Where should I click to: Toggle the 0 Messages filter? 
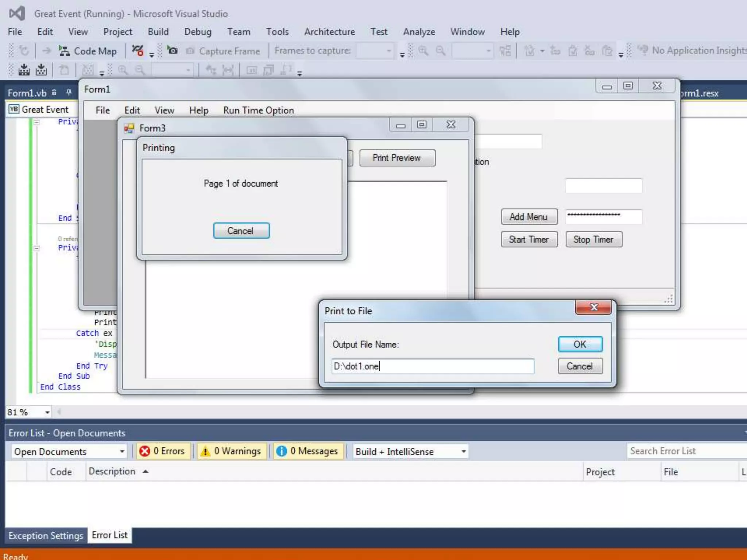pyautogui.click(x=308, y=451)
